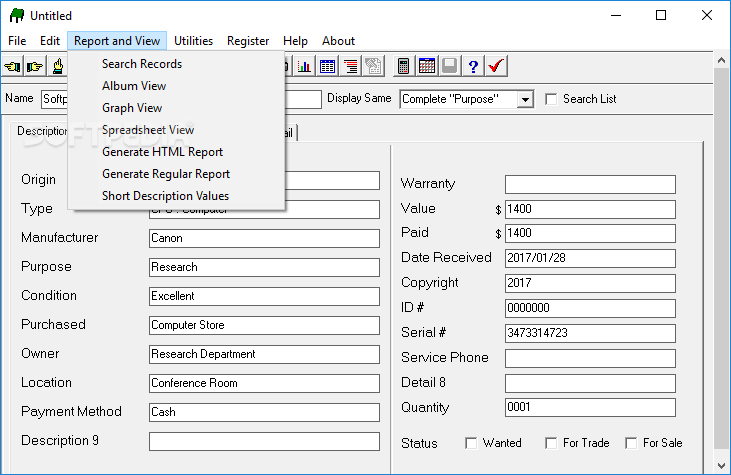Choose Search Records from the menu

(176, 64)
